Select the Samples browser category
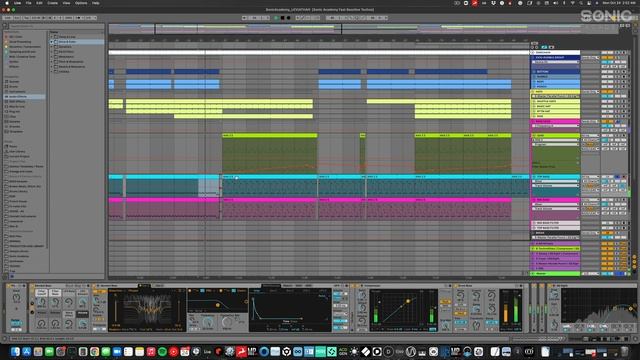 click(15, 122)
